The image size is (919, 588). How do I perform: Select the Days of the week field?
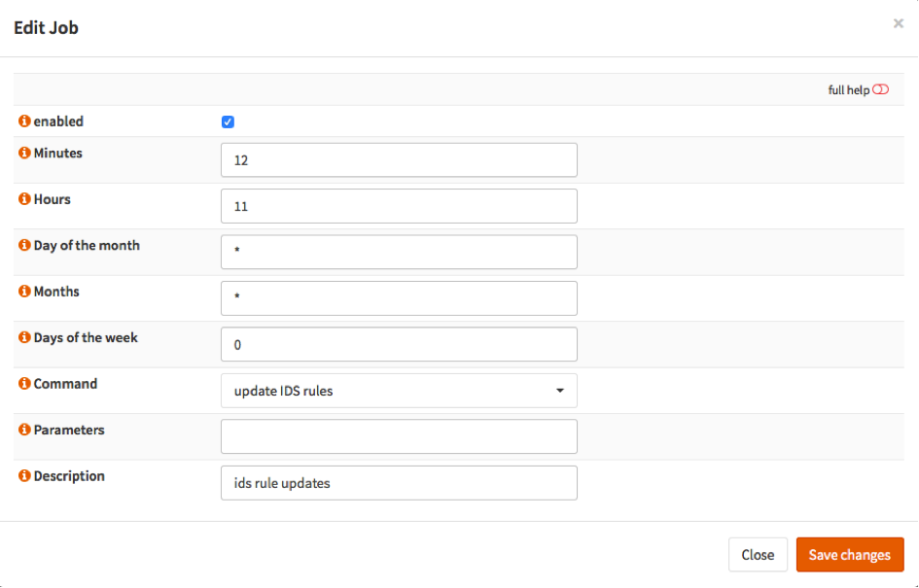tap(399, 345)
